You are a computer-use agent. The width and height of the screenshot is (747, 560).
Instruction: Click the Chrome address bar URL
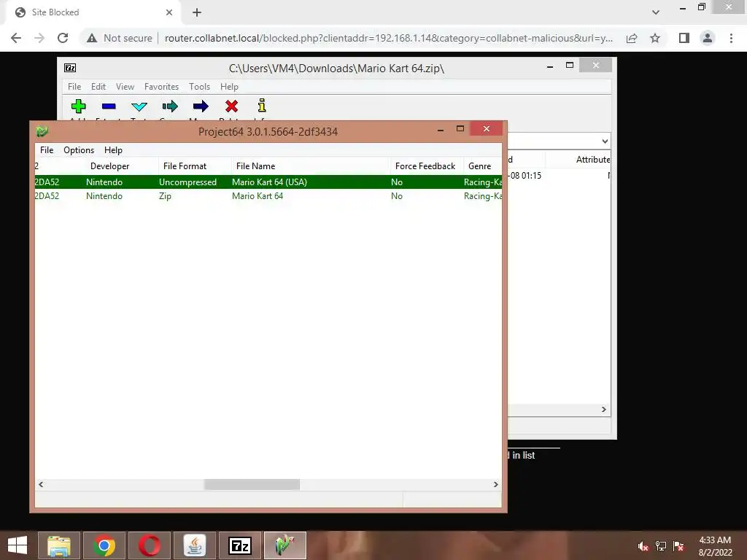(x=388, y=38)
